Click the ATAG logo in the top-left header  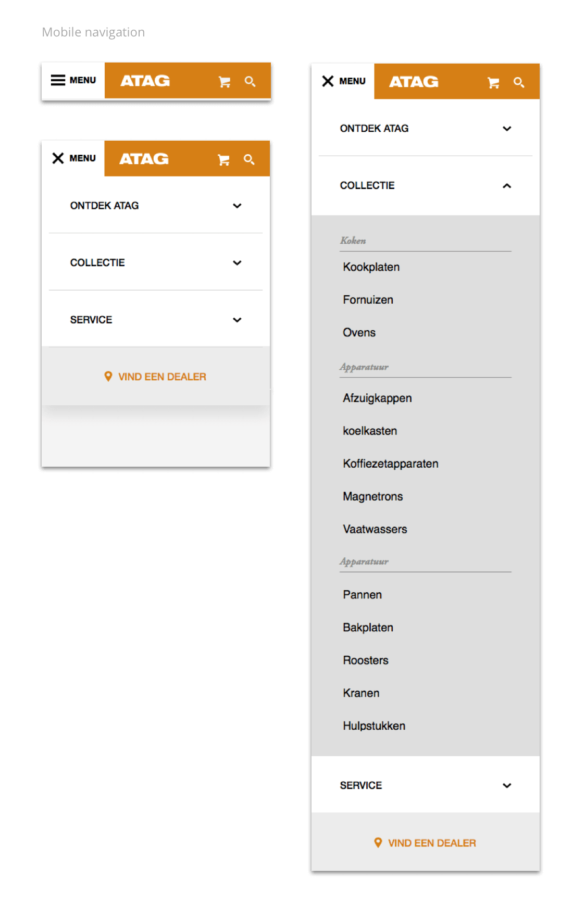[x=145, y=81]
